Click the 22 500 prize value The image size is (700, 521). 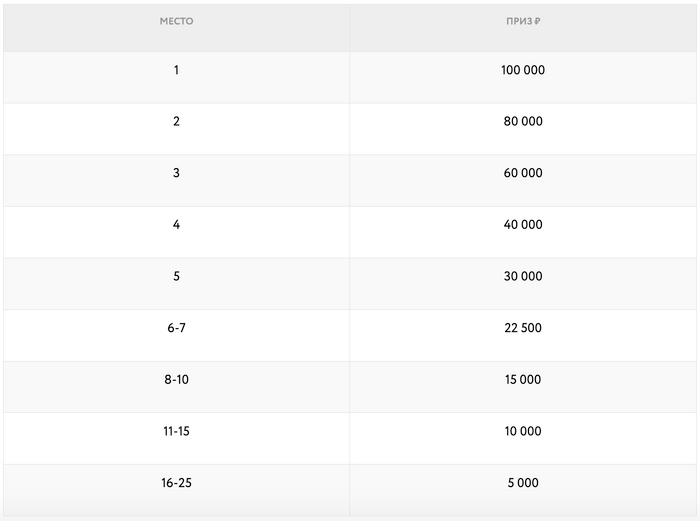click(522, 328)
